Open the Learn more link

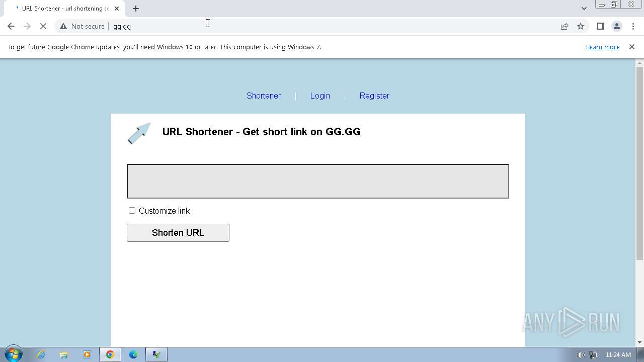(603, 47)
